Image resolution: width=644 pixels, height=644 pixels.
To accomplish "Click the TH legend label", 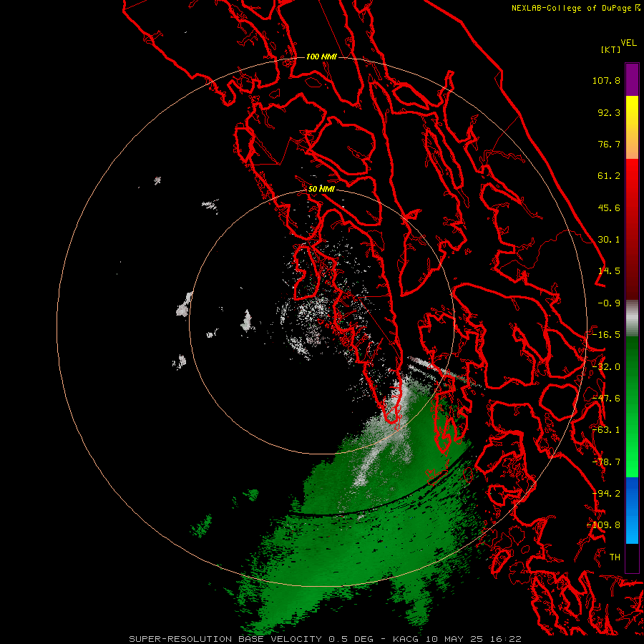I will pyautogui.click(x=615, y=557).
